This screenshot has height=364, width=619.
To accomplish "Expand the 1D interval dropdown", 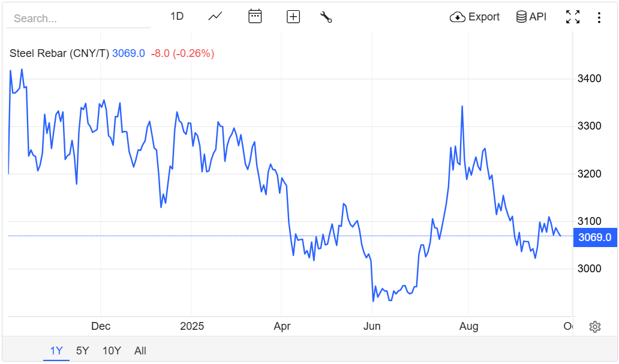I will coord(177,16).
